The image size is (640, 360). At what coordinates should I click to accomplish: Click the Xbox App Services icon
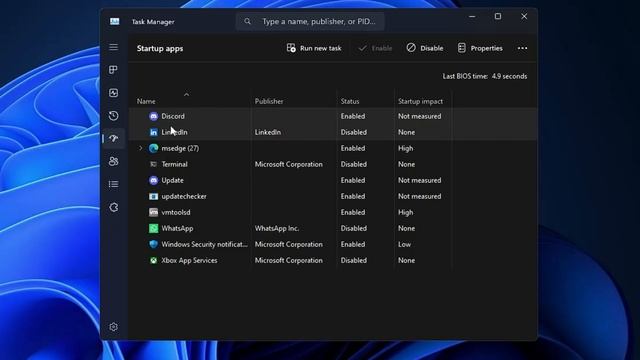point(153,260)
